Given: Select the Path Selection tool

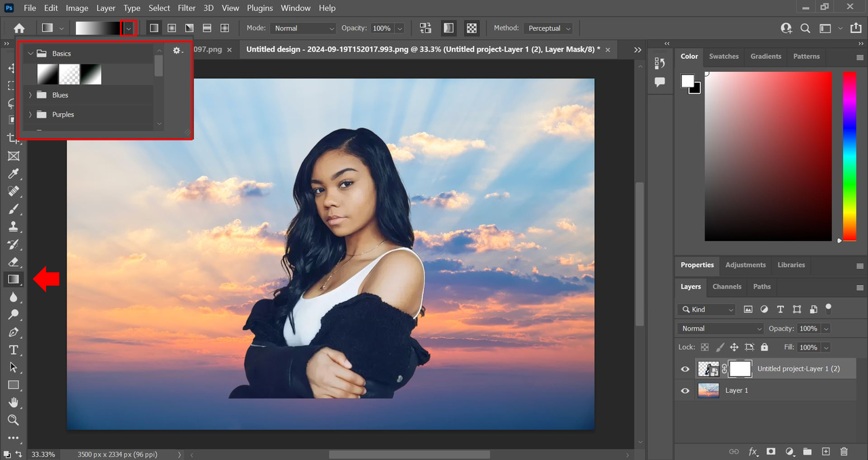Looking at the screenshot, I should (x=13, y=367).
